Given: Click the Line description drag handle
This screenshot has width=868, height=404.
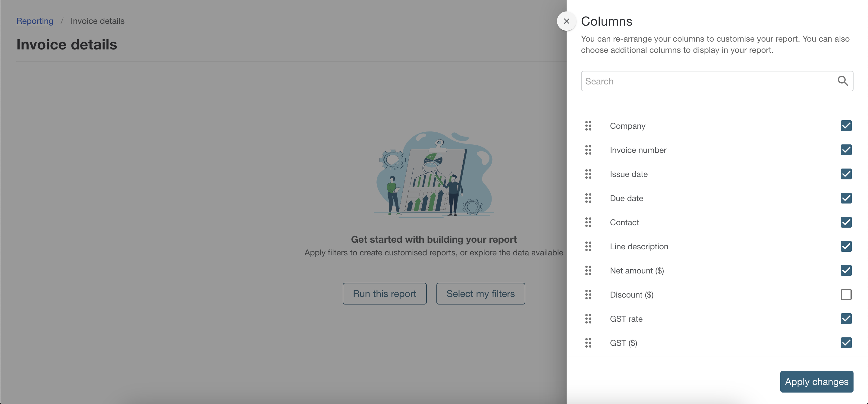Looking at the screenshot, I should 588,246.
